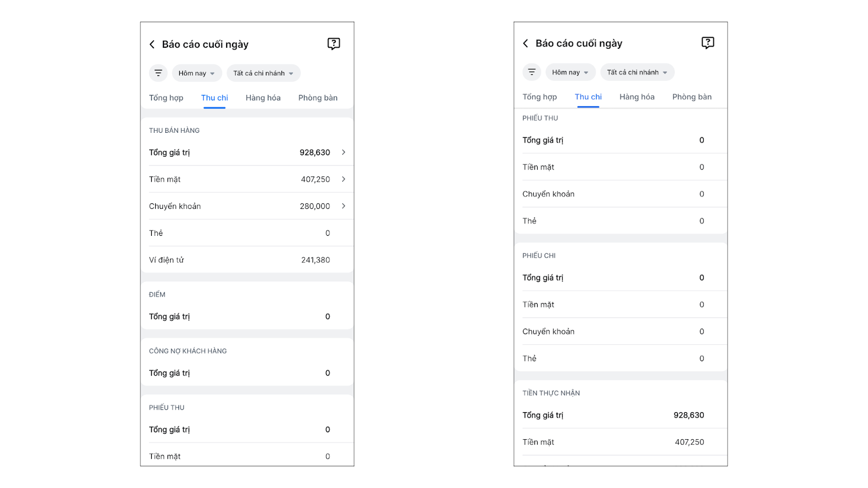Switch to Hàng hóa tab on left screen
Image resolution: width=868 pixels, height=488 pixels.
point(263,98)
